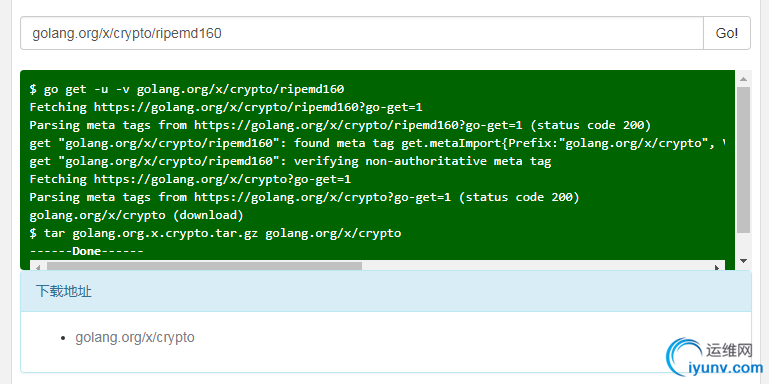
Task: Click the 下载地址 panel heading
Action: tap(385, 291)
